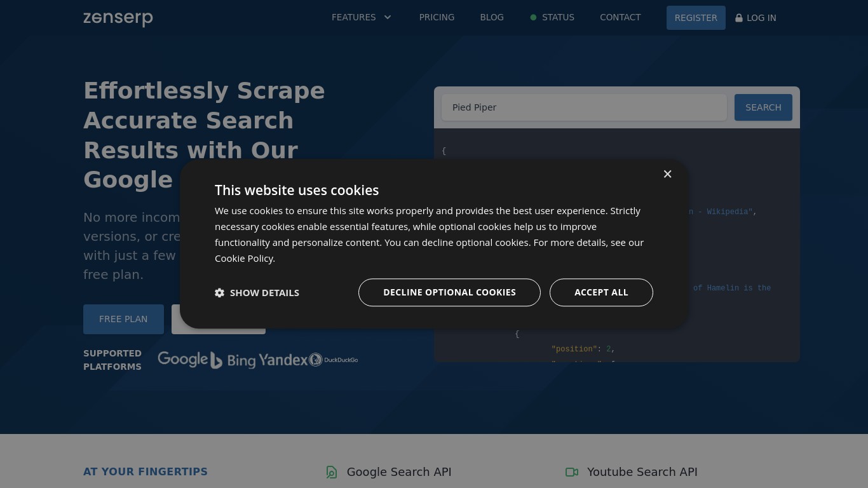Expand Show Details in cookie banner

tap(264, 293)
